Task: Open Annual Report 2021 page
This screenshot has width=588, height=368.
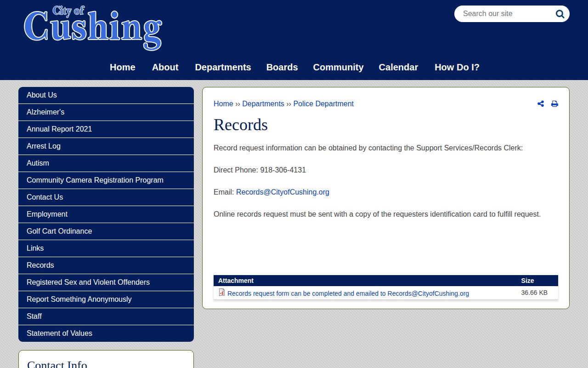Action: pyautogui.click(x=106, y=129)
